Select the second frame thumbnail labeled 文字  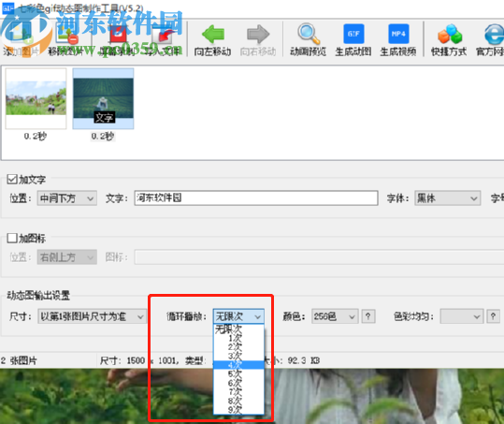tap(103, 98)
